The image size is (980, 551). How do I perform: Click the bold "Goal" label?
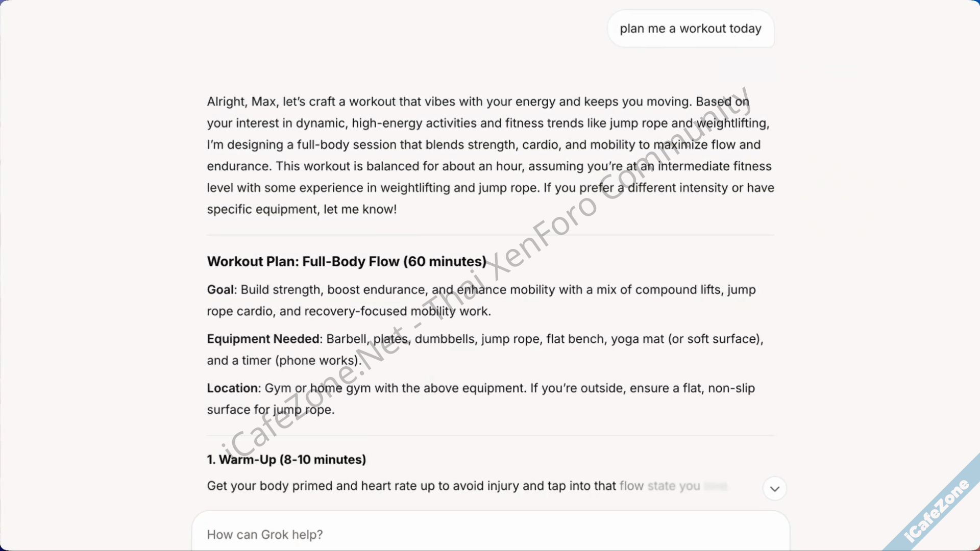tap(221, 290)
